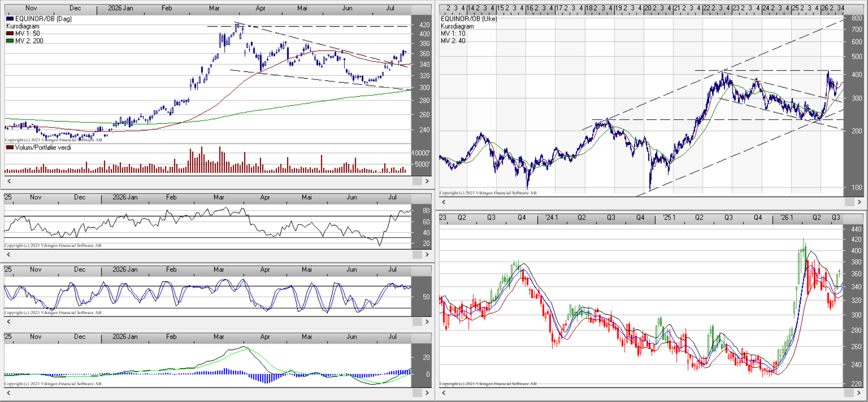Click right scroll arrow under daily price chart
Viewport: 868px width, 402px height.
427,181
